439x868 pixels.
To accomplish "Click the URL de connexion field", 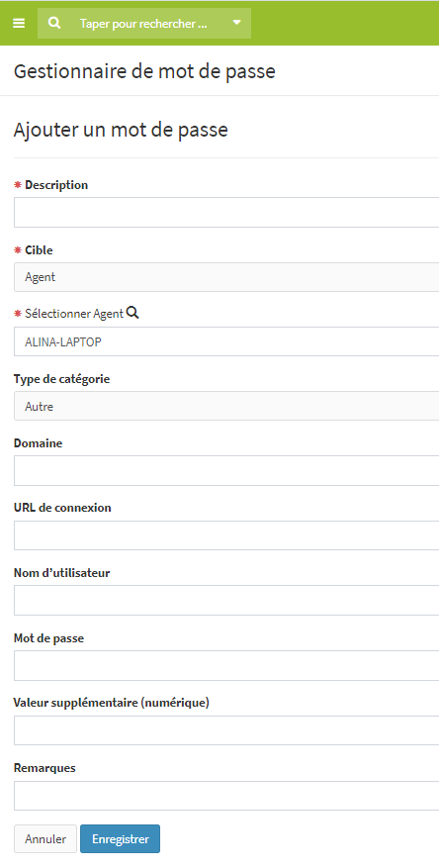I will point(226,535).
